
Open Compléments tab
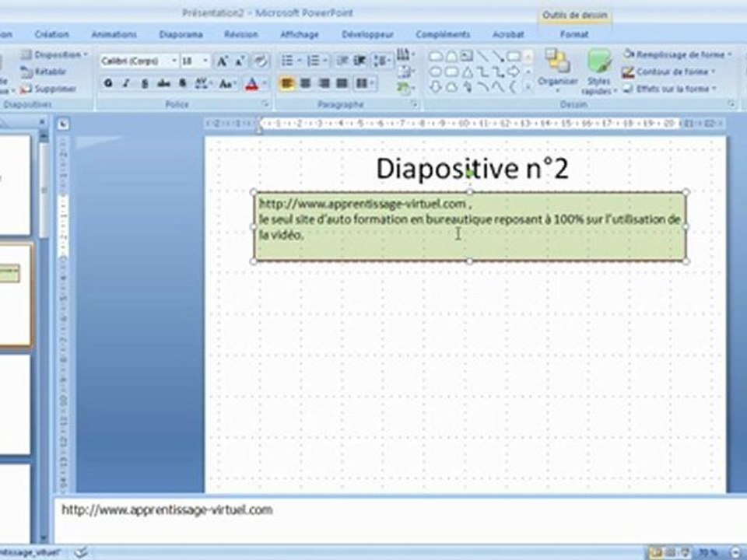[443, 34]
